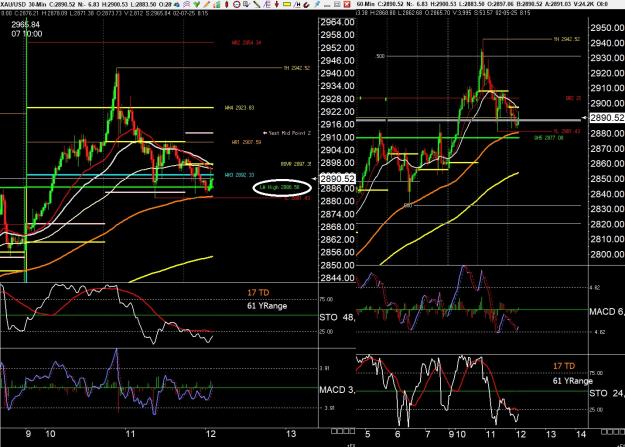Click the WH4 2923.83 level label
This screenshot has height=447, width=625.
click(240, 108)
